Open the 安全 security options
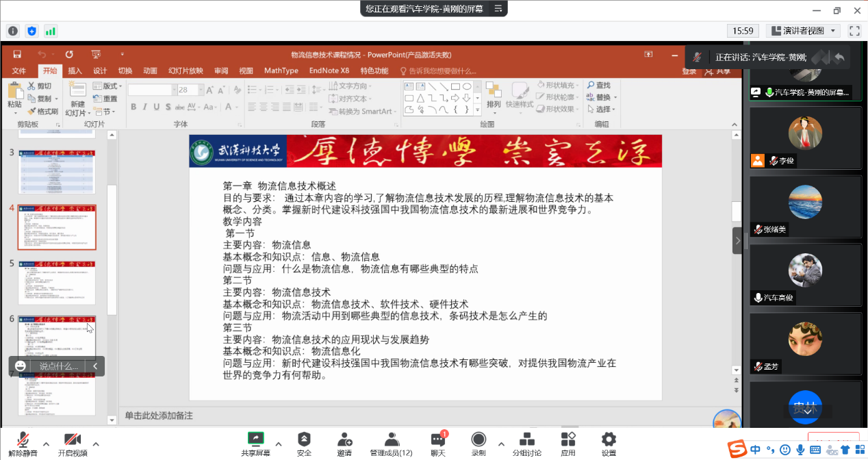The image size is (868, 460). 304,444
